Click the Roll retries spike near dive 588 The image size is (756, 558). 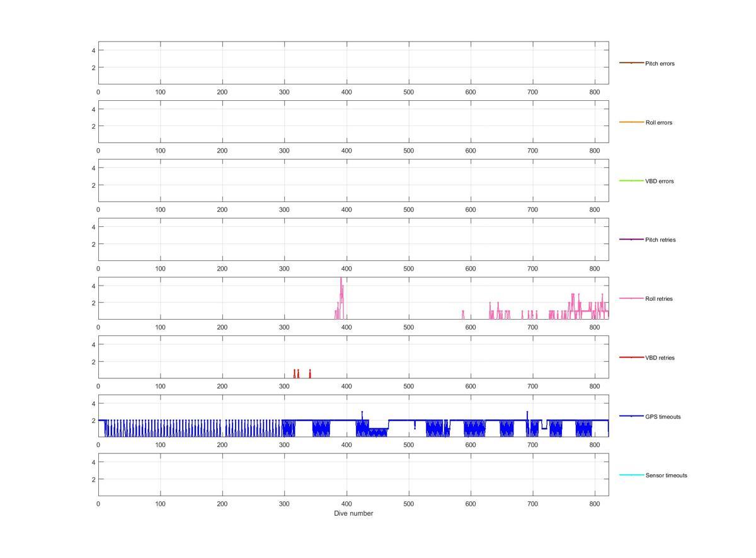[463, 314]
